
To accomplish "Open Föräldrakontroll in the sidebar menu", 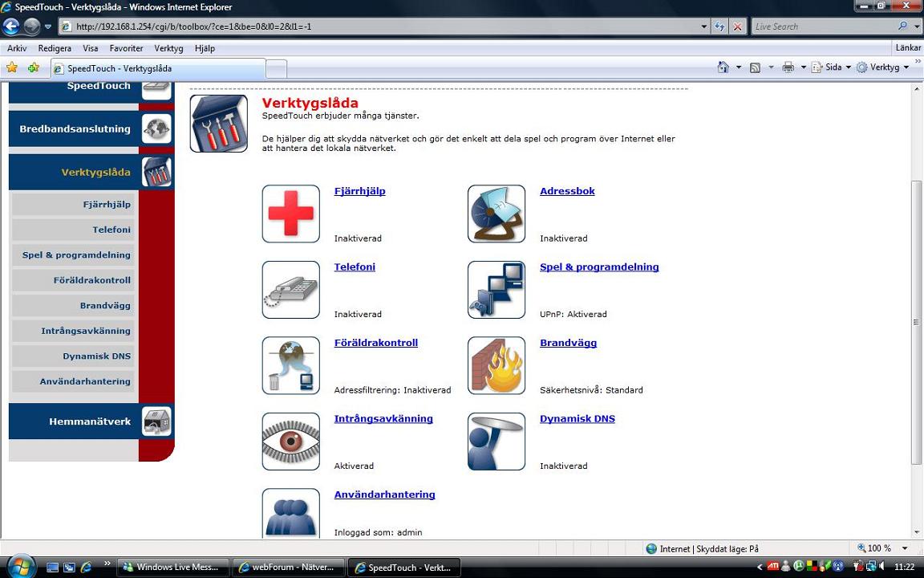I will pyautogui.click(x=73, y=280).
